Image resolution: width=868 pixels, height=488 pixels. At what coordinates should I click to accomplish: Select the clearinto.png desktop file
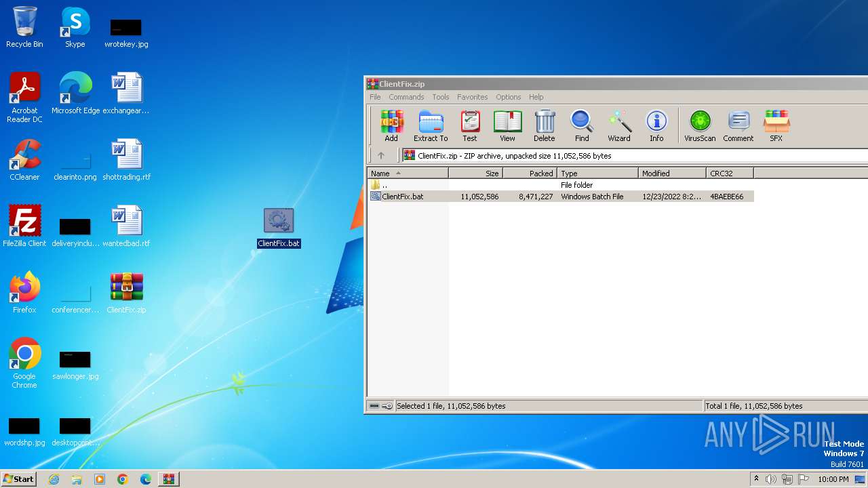pos(75,166)
